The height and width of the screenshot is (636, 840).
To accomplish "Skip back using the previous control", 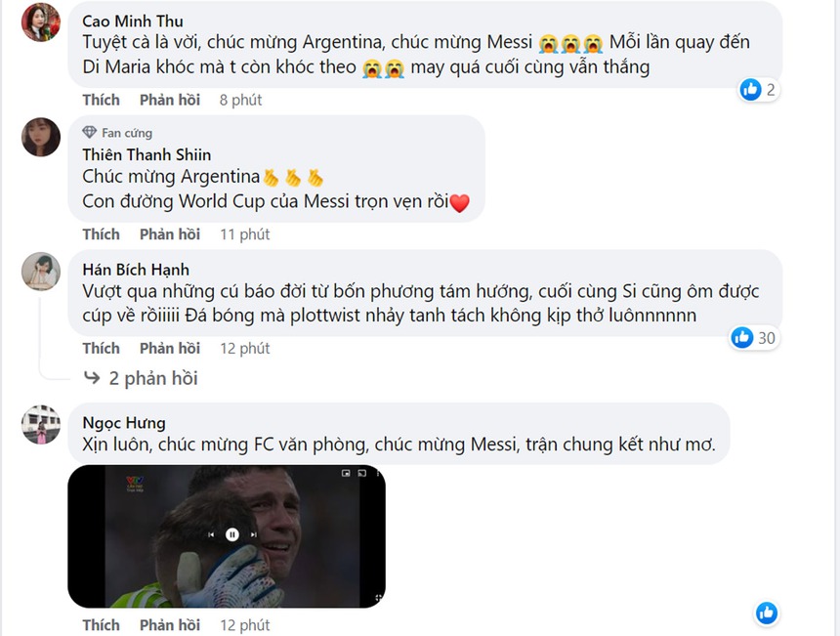I will [211, 535].
